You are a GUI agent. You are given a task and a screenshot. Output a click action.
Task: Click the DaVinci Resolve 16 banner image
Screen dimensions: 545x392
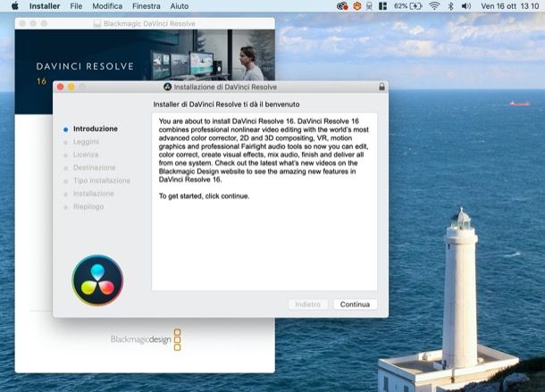tap(145, 55)
